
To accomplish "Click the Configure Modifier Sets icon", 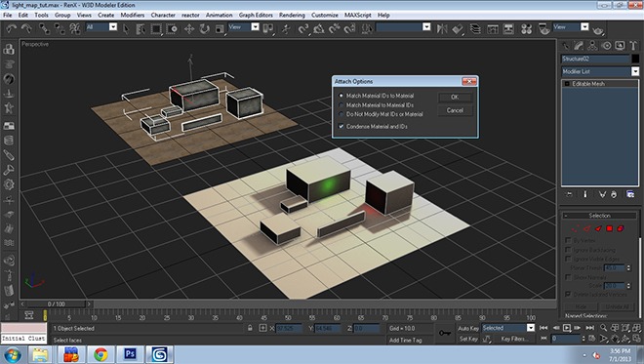I will (x=630, y=194).
